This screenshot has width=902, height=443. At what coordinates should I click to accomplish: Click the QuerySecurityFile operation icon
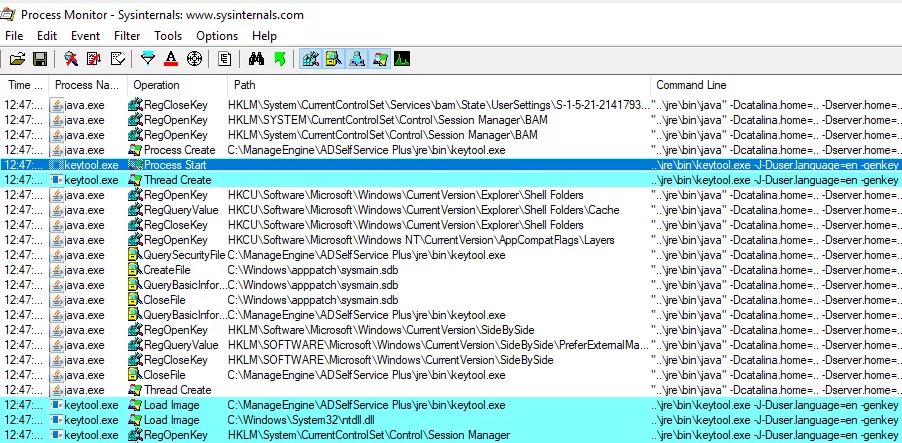click(x=135, y=255)
